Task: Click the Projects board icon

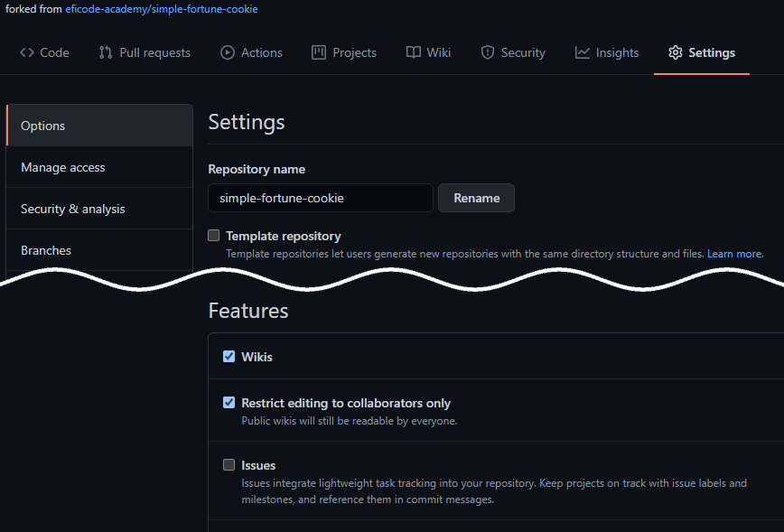Action: coord(319,52)
